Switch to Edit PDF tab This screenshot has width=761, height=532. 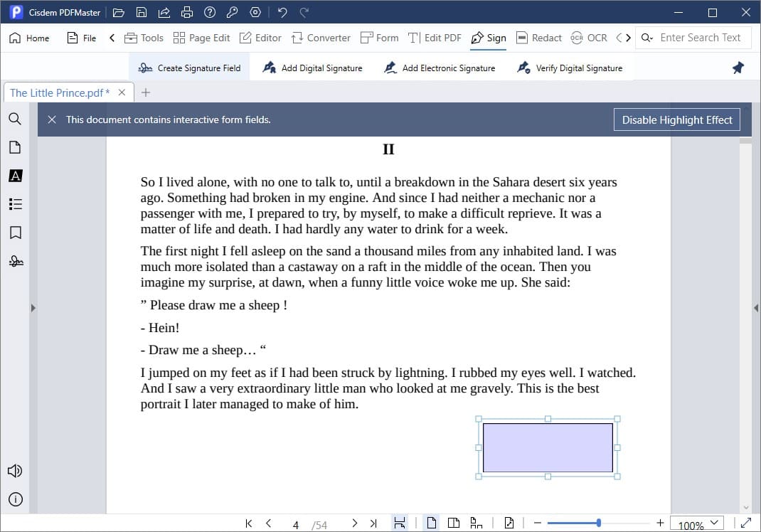pos(435,38)
